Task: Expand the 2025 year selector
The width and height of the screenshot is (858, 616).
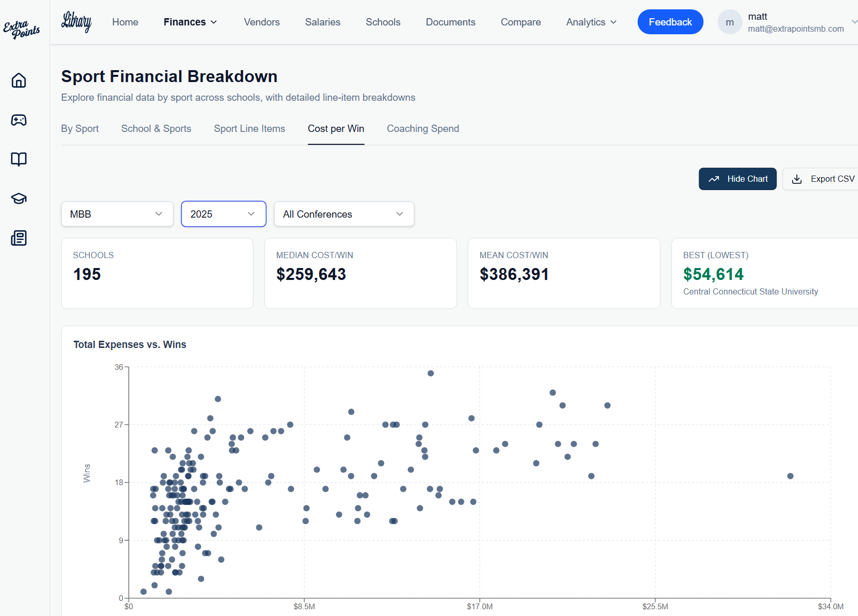Action: 223,214
